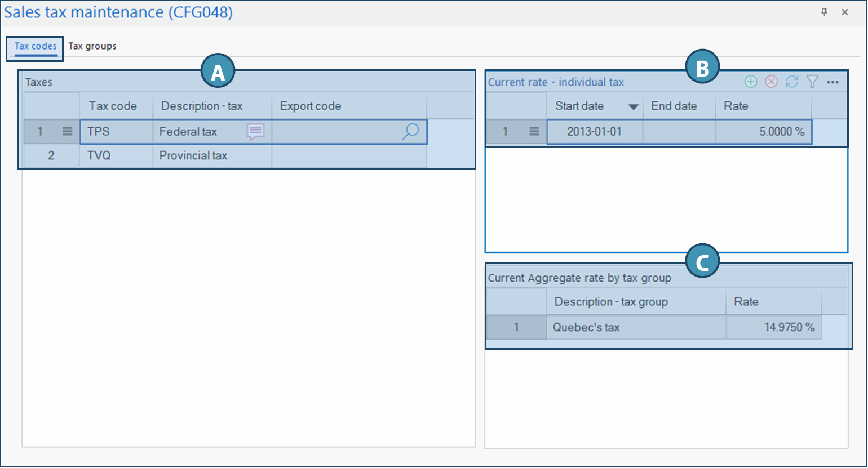The image size is (868, 468).
Task: Open the comment icon beside Federal tax
Action: 255,132
